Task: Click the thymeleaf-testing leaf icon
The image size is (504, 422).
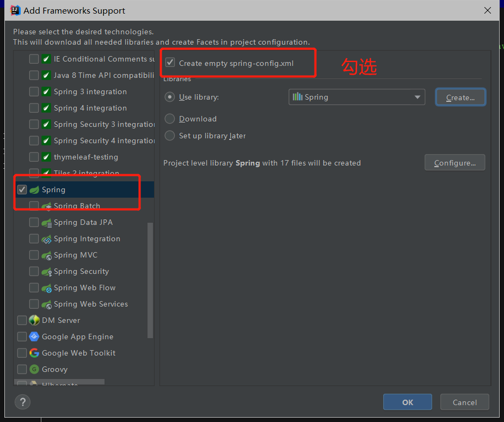Action: (46, 157)
